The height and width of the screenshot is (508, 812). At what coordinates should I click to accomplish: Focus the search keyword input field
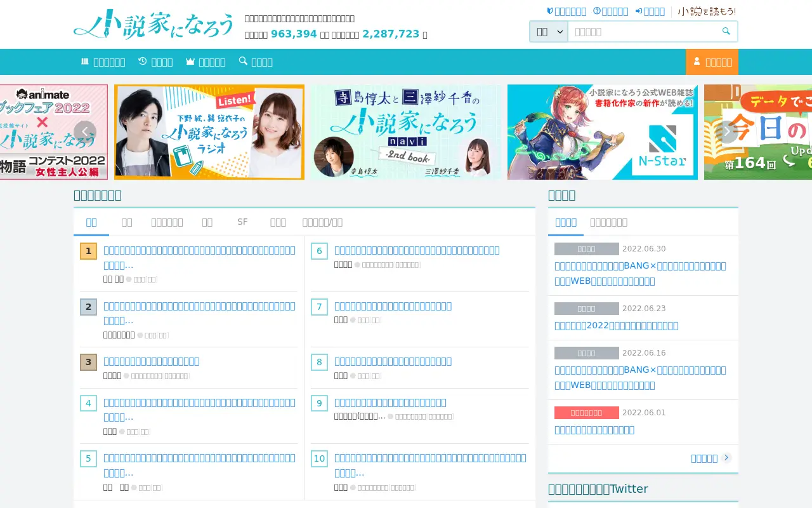point(641,31)
